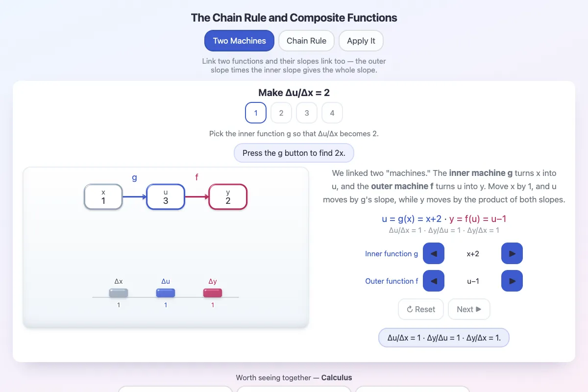Switch to the Chain Rule tab

pos(306,41)
